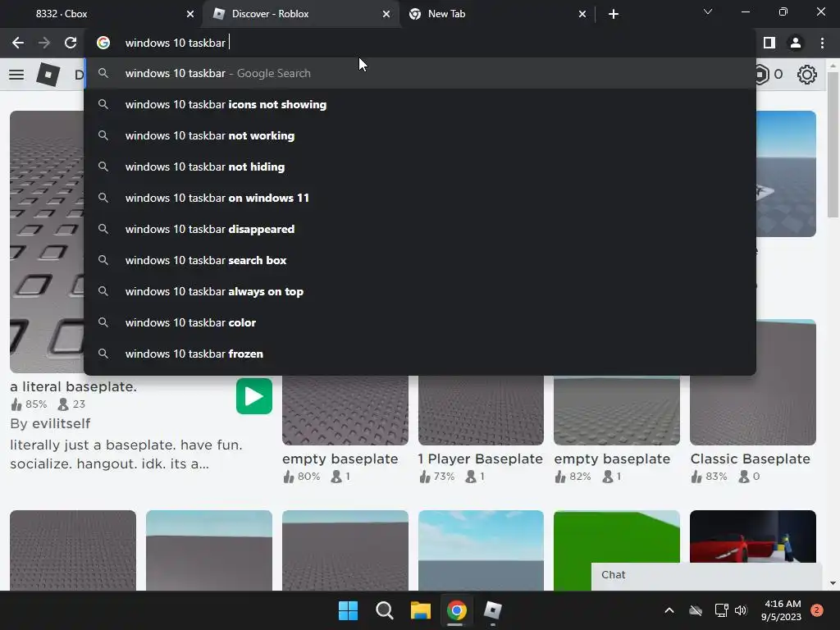Open the Chrome side panel icon
This screenshot has height=630, width=840.
coord(769,43)
